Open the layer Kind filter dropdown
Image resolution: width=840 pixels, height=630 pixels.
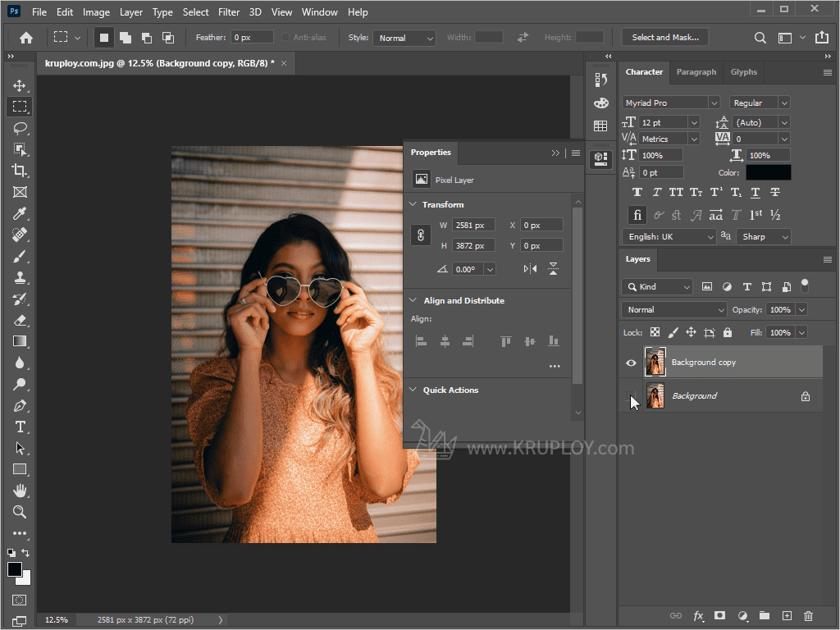tap(657, 286)
